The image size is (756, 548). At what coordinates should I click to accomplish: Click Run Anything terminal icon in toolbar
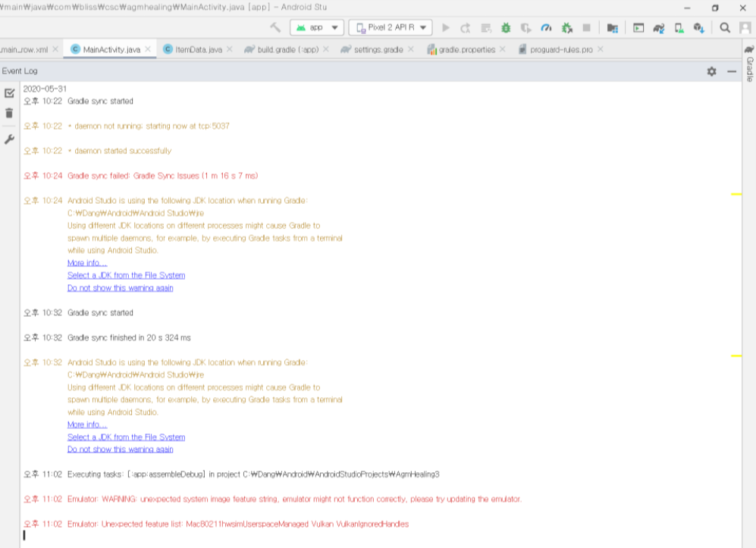638,28
